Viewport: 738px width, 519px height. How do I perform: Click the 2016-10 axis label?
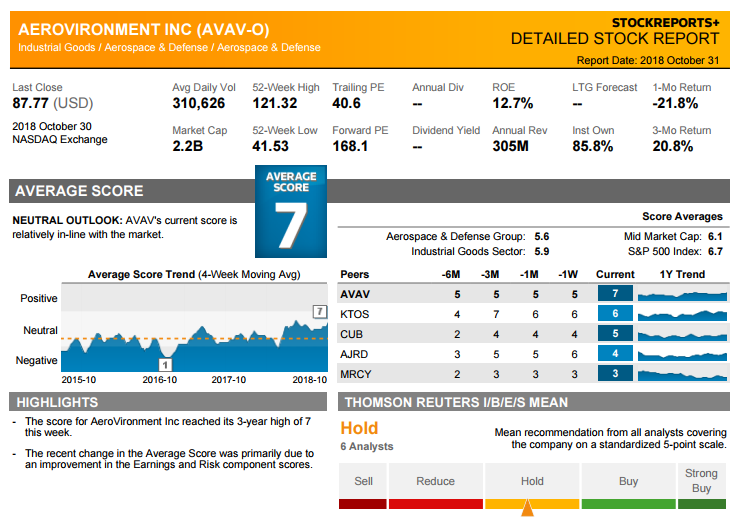160,380
